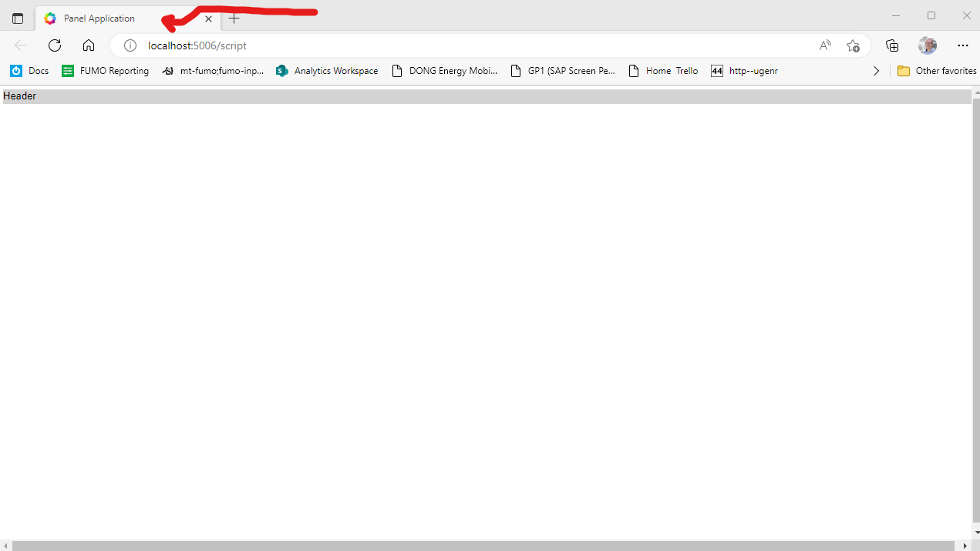Open the http--ugenr bookmark
The image size is (980, 551).
[x=744, y=71]
